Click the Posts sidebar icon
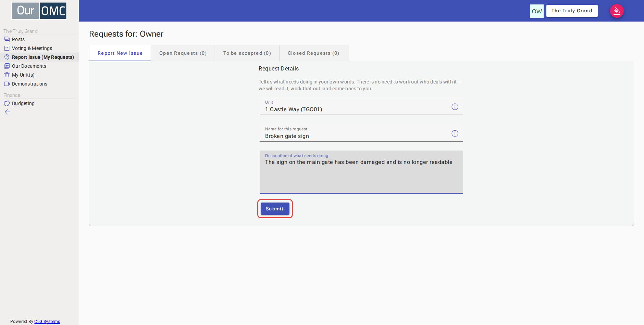 coord(7,39)
